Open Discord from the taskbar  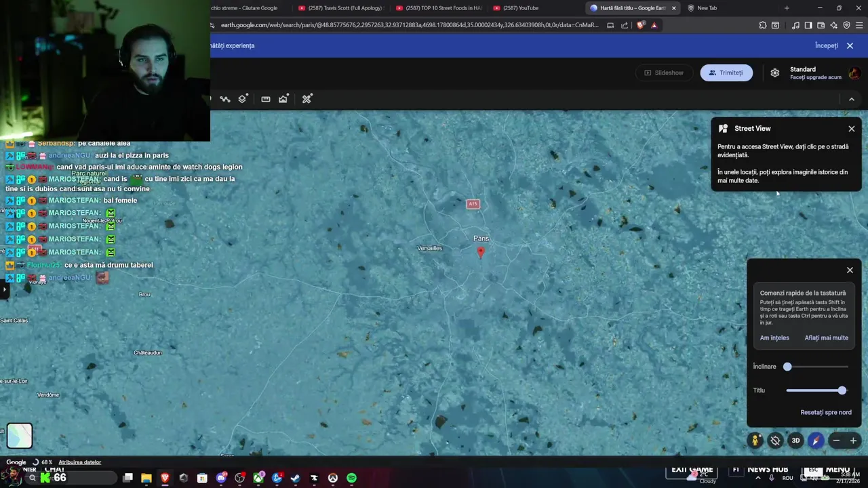(x=221, y=478)
